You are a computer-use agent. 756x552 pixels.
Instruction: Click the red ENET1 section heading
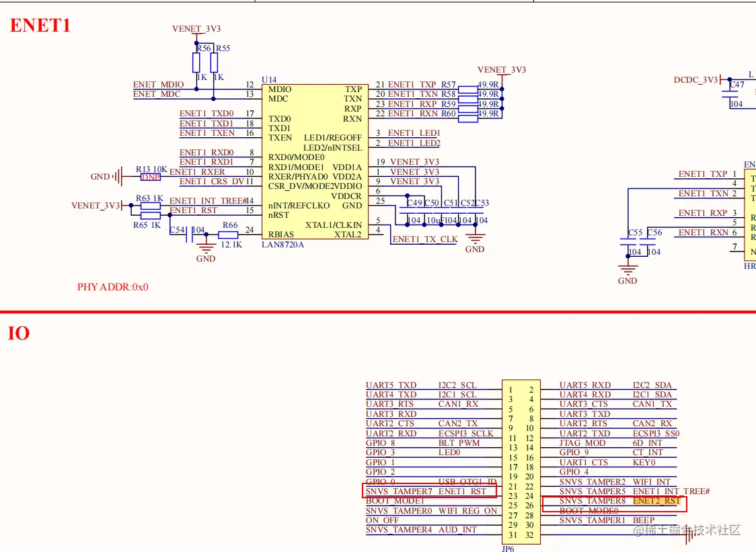[40, 25]
